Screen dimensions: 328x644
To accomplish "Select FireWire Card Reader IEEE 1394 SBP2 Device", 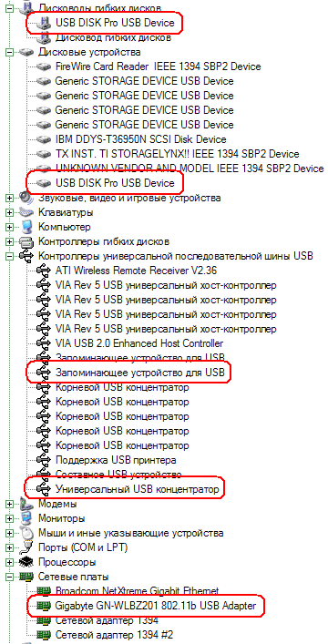I will pyautogui.click(x=158, y=66).
